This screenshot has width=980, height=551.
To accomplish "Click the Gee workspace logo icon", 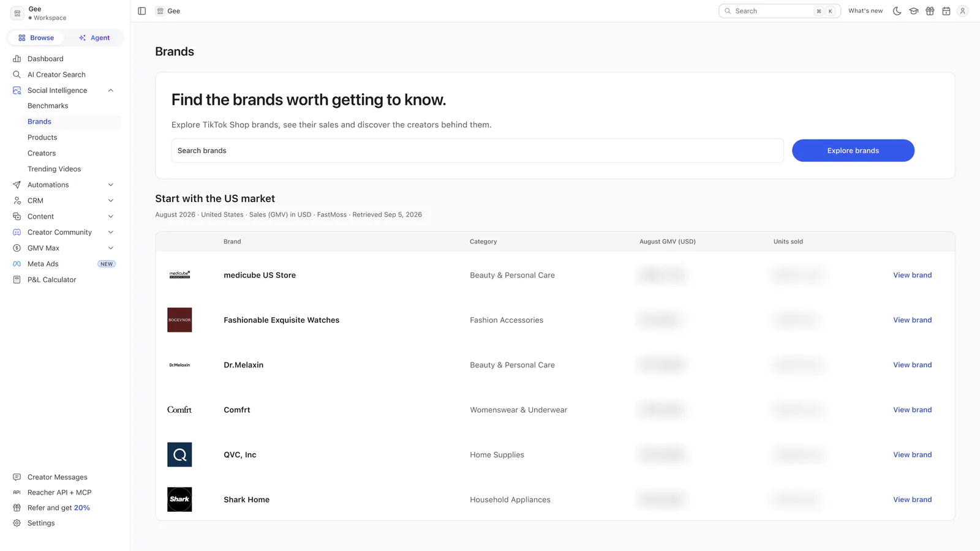I will pyautogui.click(x=17, y=13).
